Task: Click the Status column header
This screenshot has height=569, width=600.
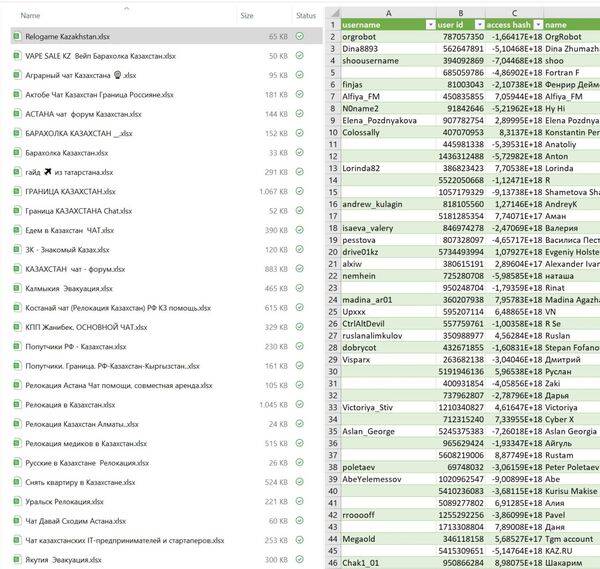Action: tap(306, 16)
